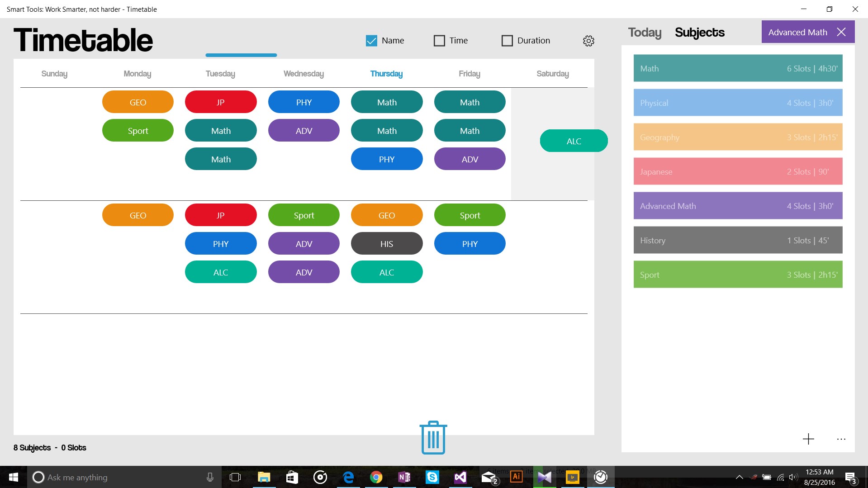Click the floating ALC slot
Viewport: 868px width, 488px height.
tap(574, 141)
